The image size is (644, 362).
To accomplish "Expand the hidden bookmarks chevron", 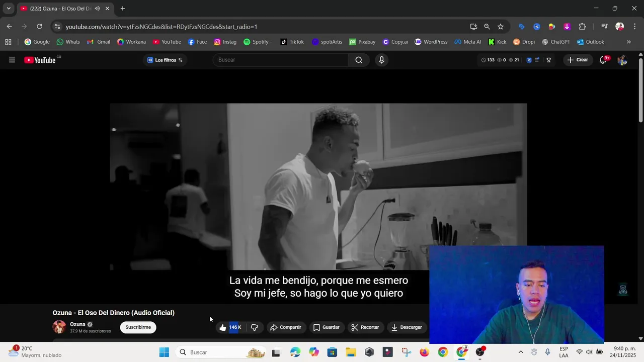I will pyautogui.click(x=628, y=42).
